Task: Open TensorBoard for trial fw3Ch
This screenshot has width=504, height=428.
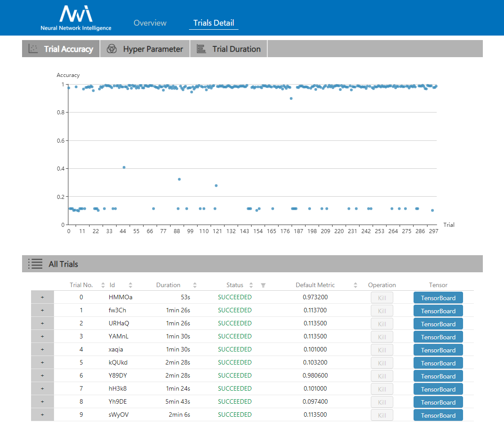Action: coord(438,311)
